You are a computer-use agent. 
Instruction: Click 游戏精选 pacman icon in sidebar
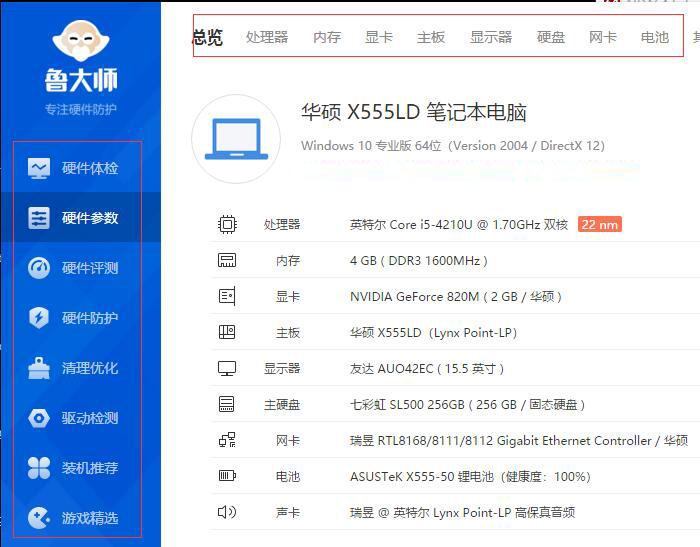point(39,518)
